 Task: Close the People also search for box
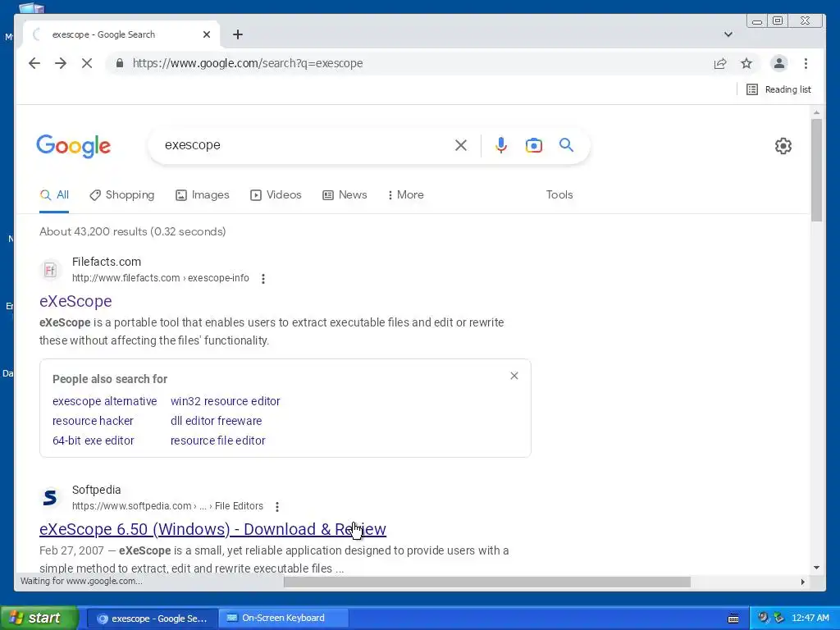[x=514, y=376]
